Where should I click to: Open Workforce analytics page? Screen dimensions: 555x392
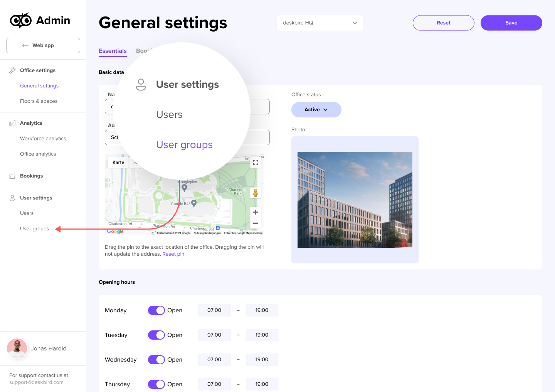(x=43, y=139)
